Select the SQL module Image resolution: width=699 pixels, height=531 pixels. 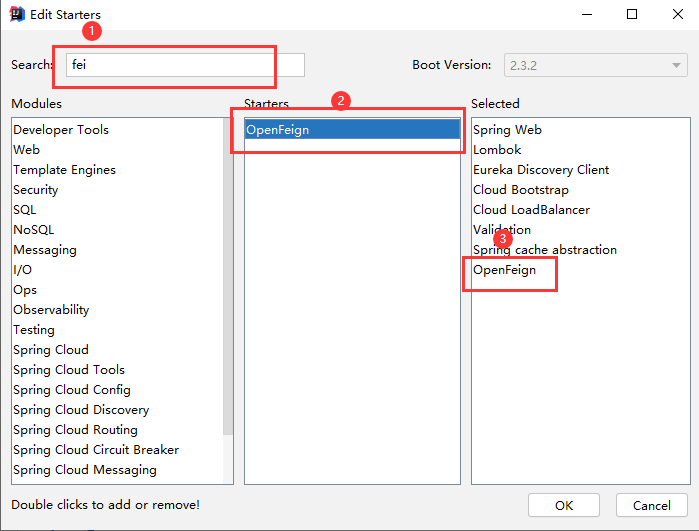tap(25, 210)
